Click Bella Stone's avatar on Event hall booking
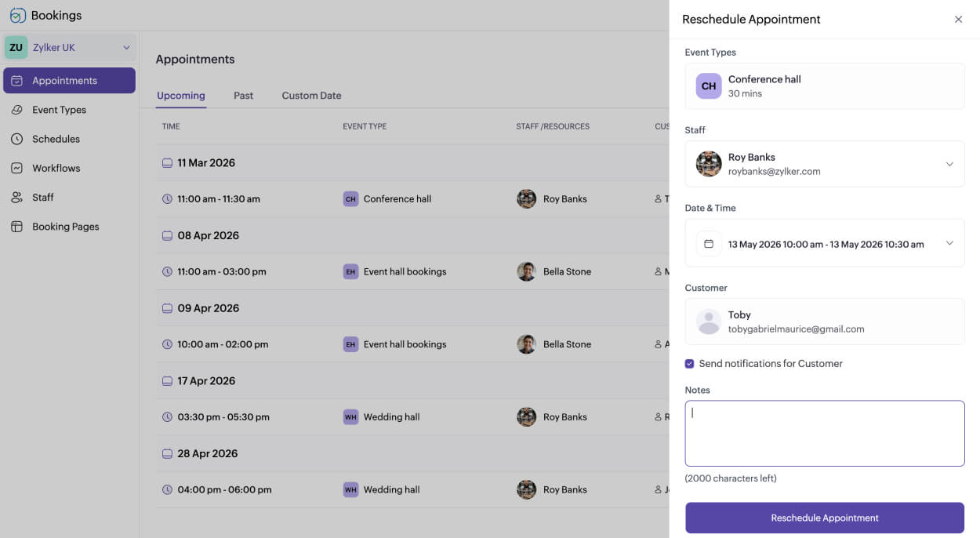The image size is (980, 538). [x=526, y=271]
